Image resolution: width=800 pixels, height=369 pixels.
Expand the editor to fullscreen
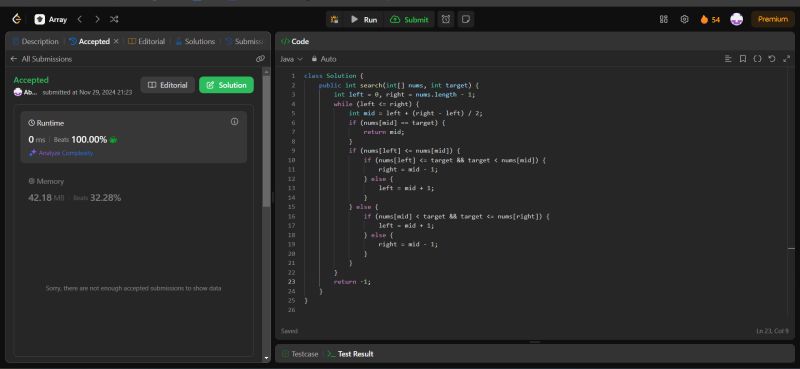point(786,59)
